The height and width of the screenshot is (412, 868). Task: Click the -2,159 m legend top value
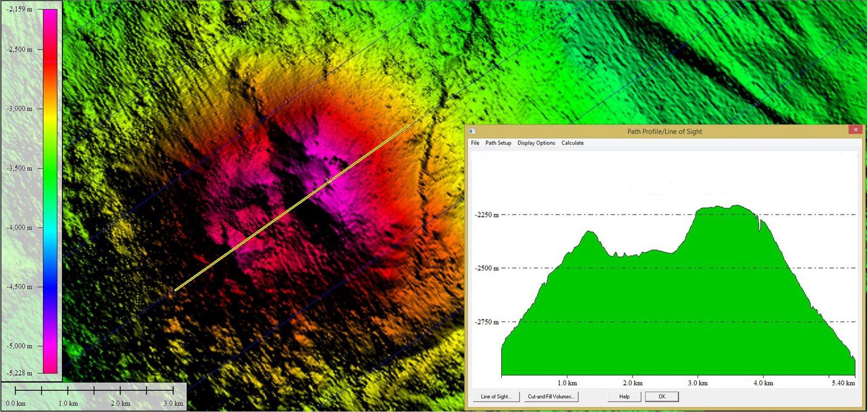point(19,9)
